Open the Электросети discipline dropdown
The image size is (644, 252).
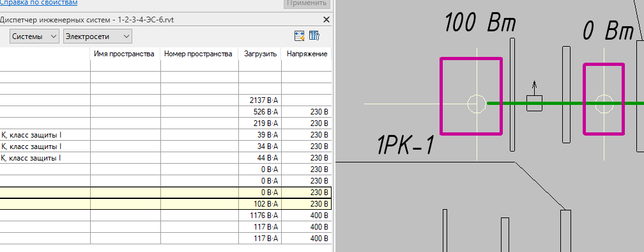tap(98, 36)
